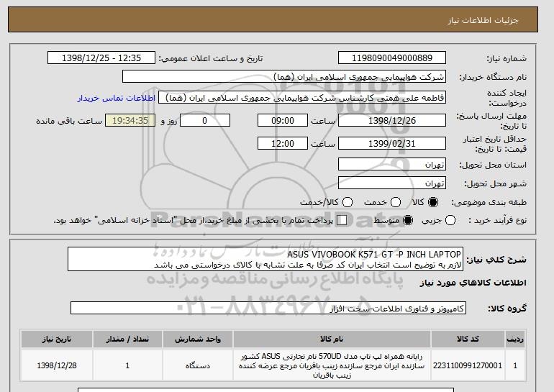Click the شرح کلی نیاز label
This screenshot has width=554, height=392.
(x=496, y=260)
